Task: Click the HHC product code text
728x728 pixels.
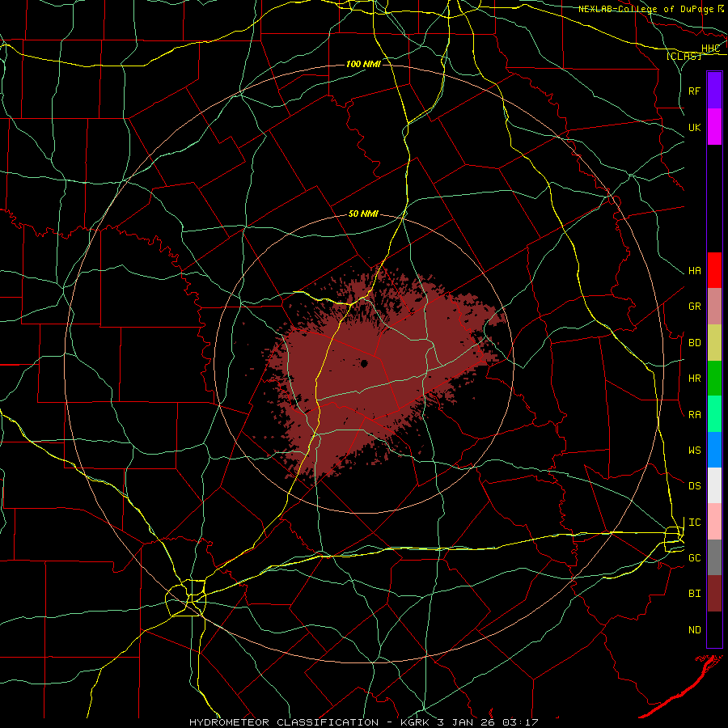Action: (x=710, y=49)
